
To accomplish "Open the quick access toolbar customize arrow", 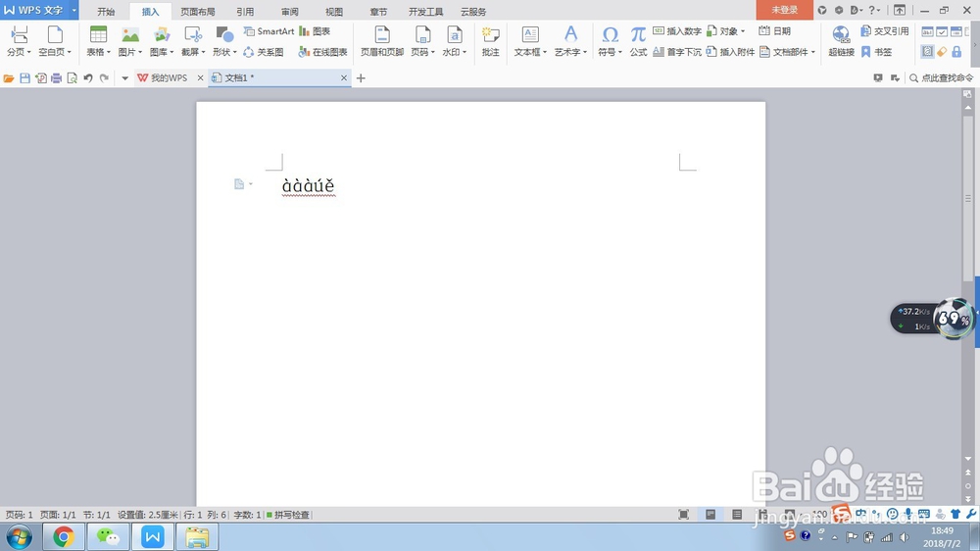I will (x=124, y=78).
